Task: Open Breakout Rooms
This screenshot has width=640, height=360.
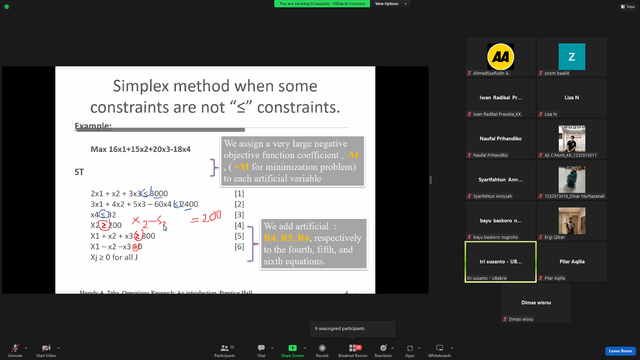Action: coord(353,350)
